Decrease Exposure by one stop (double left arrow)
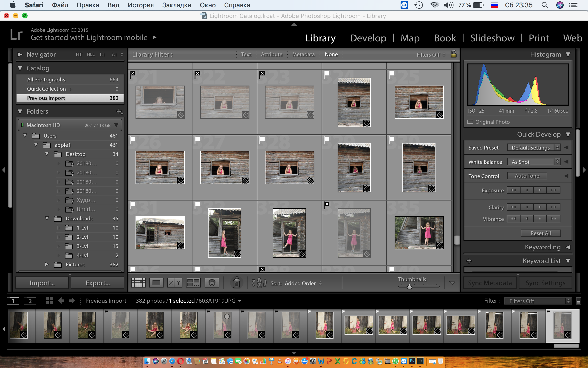The image size is (588, 368). click(x=514, y=190)
